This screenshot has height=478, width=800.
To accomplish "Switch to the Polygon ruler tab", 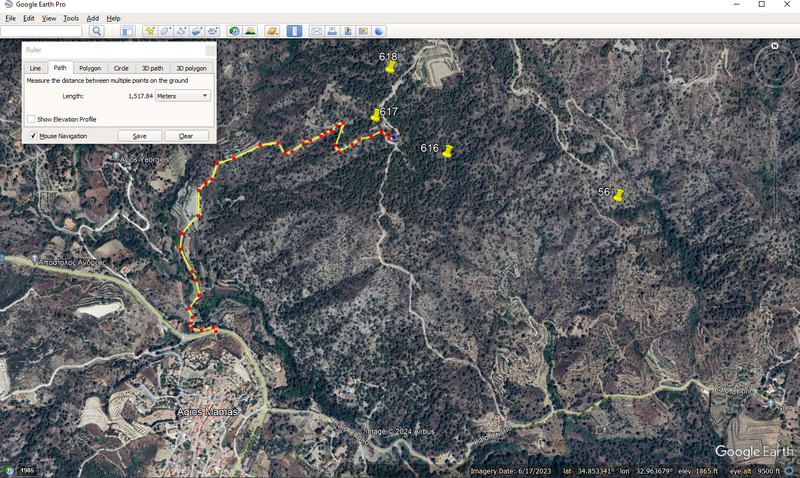I will pyautogui.click(x=90, y=68).
